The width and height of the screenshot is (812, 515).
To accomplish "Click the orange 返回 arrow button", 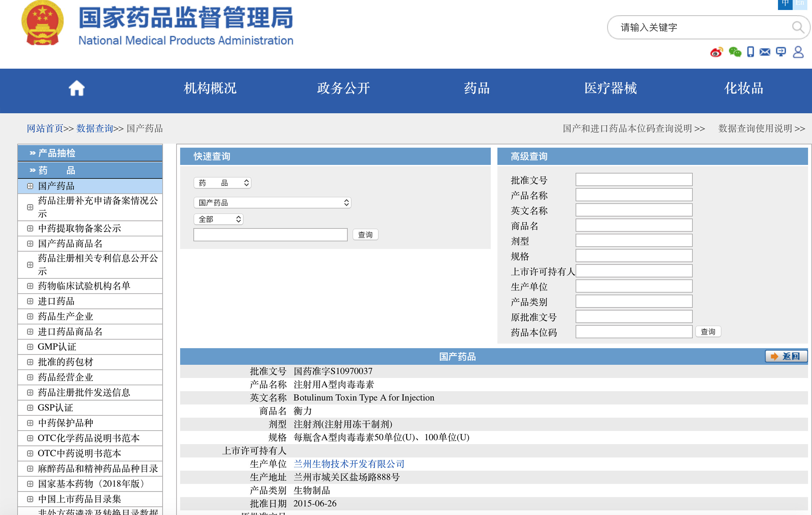I will [x=786, y=357].
